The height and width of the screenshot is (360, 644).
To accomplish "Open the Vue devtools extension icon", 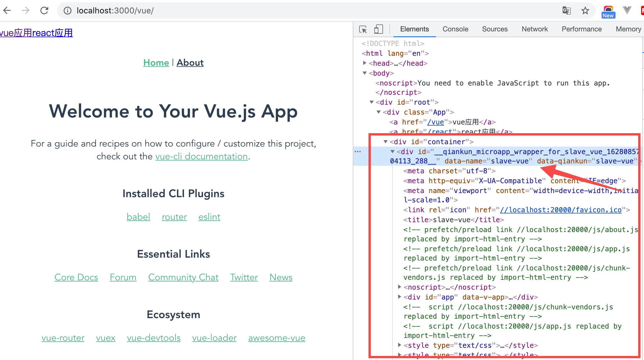I will (627, 11).
